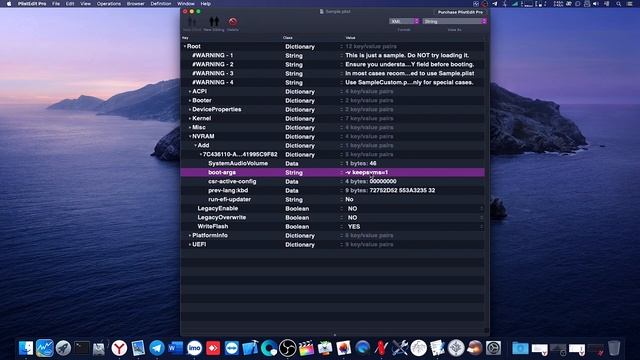The height and width of the screenshot is (360, 640).
Task: Open TeamViewer from the dock
Action: coord(232,348)
